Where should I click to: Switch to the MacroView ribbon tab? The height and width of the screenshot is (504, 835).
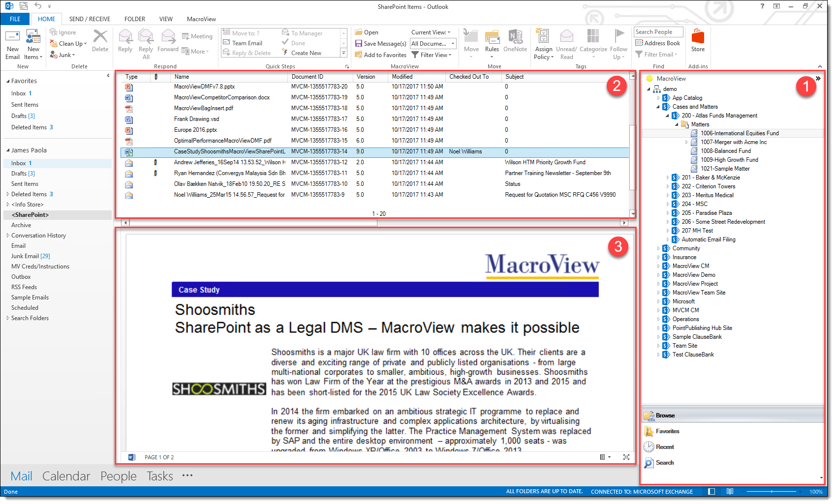[x=201, y=19]
